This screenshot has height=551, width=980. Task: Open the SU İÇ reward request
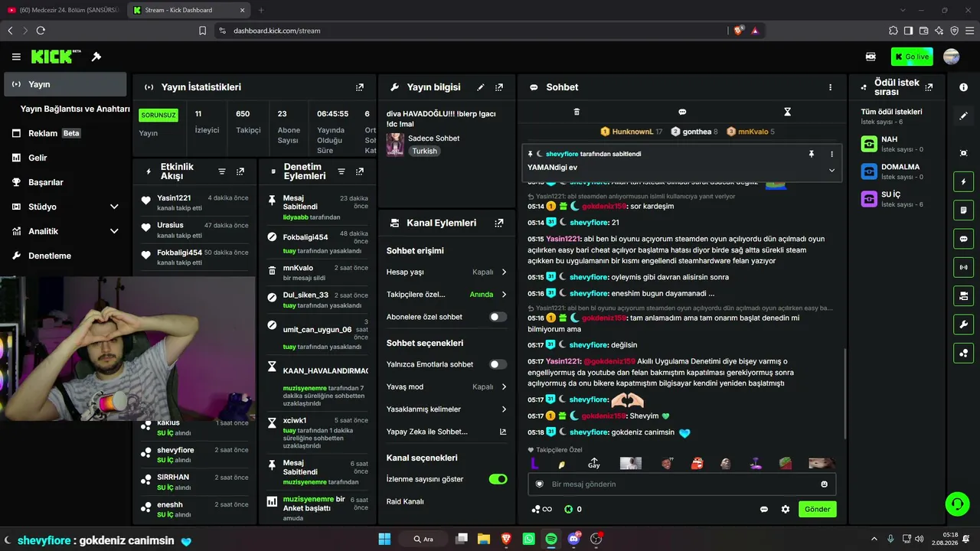(897, 199)
